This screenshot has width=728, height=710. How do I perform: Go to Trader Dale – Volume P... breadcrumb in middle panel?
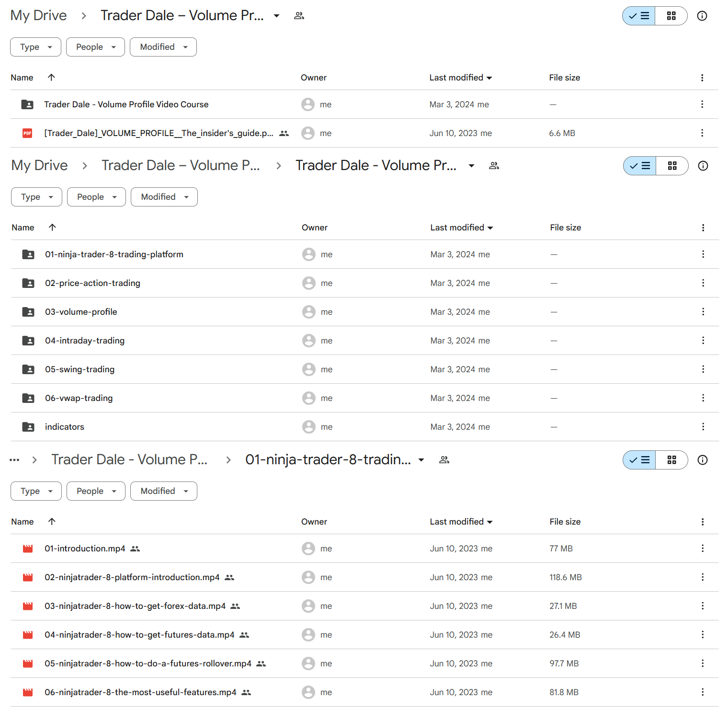(x=181, y=165)
